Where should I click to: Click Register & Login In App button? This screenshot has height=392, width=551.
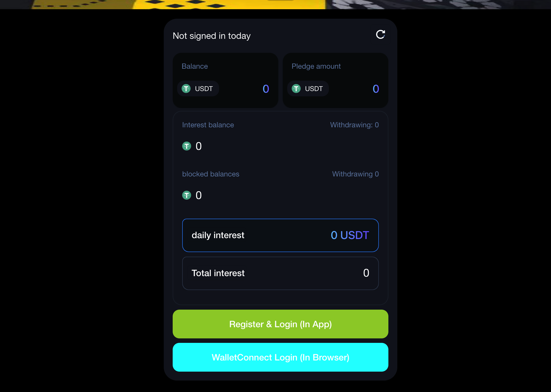(x=280, y=324)
